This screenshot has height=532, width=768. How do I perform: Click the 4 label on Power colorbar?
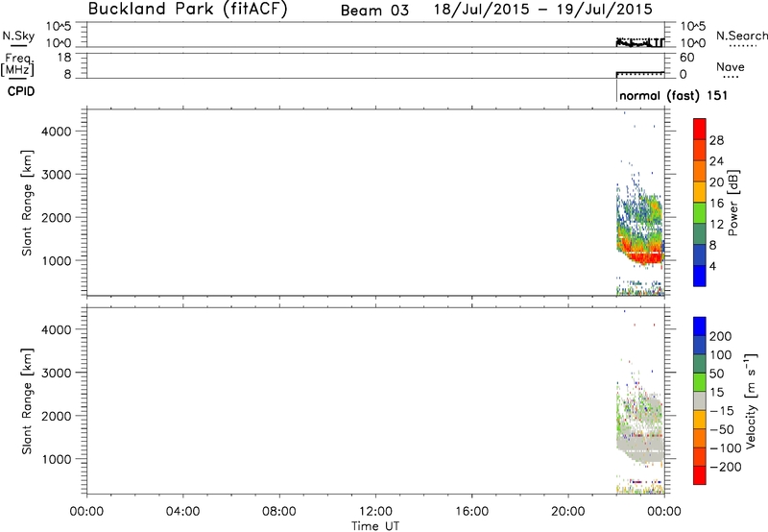pos(712,267)
